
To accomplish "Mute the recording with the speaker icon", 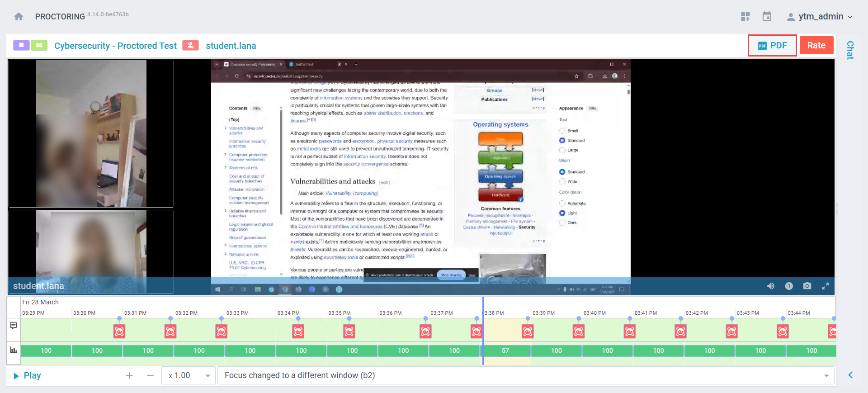I will pos(771,286).
